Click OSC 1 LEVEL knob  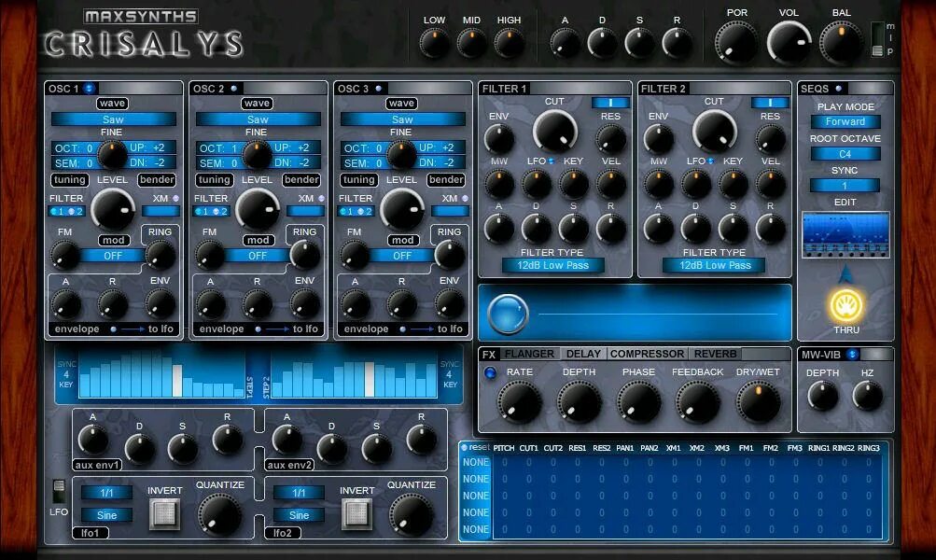(x=112, y=210)
